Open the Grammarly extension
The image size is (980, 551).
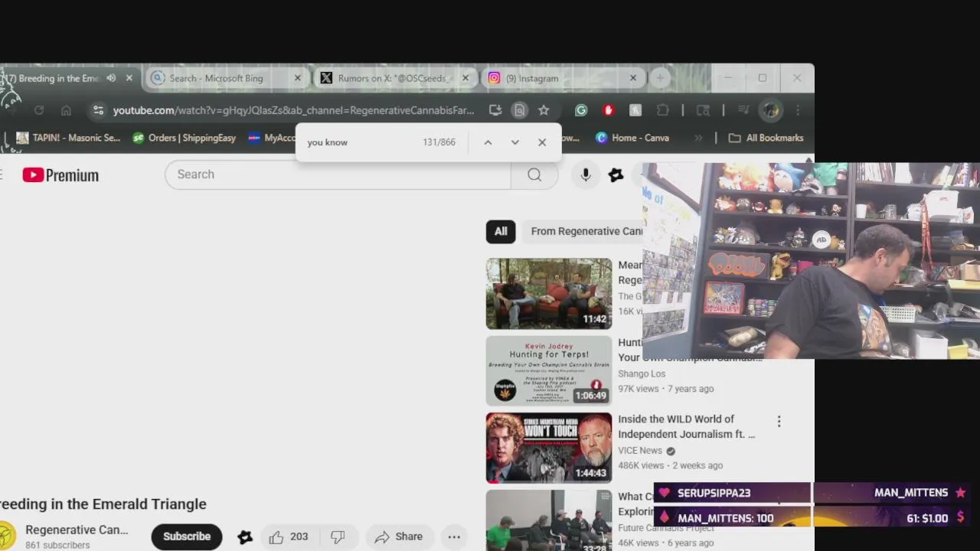[x=581, y=110]
